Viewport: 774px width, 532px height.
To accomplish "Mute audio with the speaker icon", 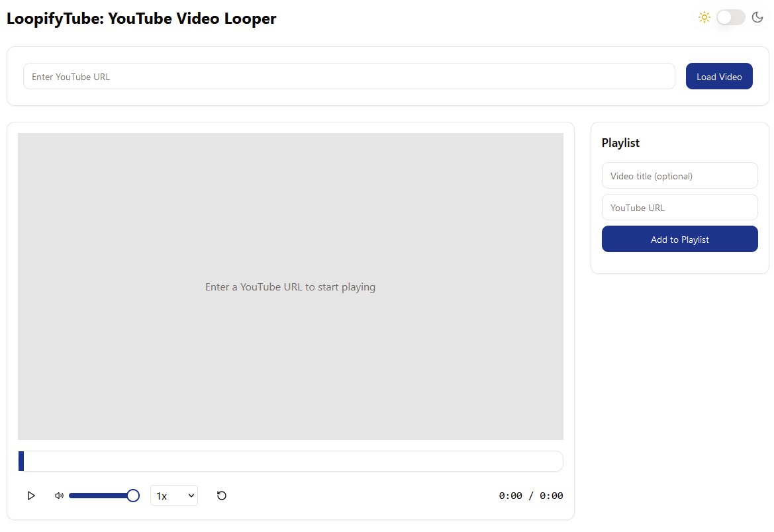I will coord(59,496).
